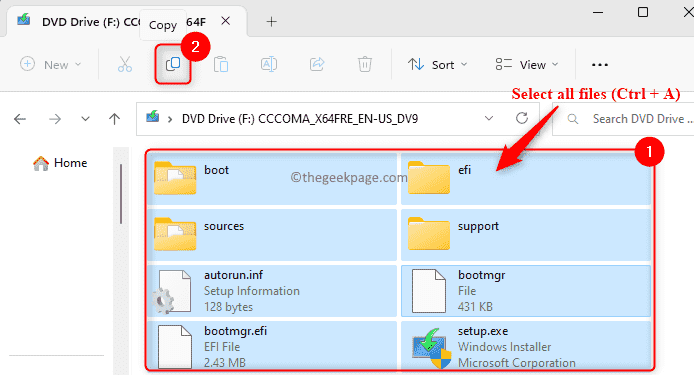Expand the address bar root chevron
694x375 pixels.
(x=170, y=119)
